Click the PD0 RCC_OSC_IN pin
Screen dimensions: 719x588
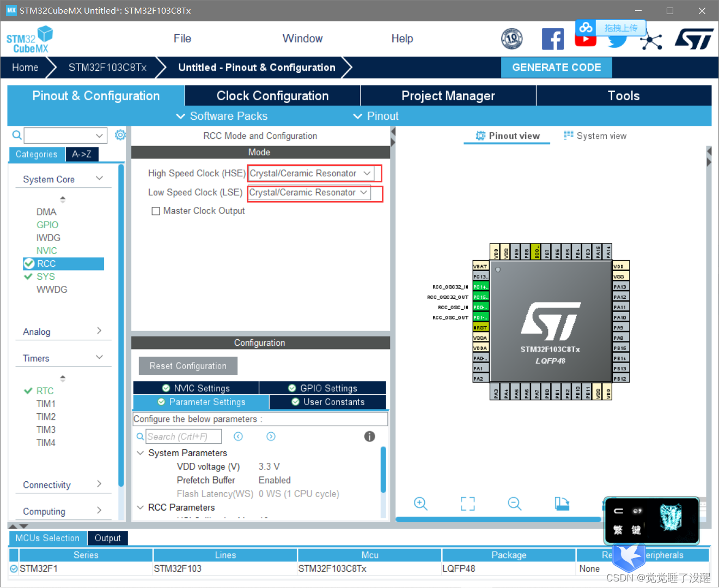point(480,307)
